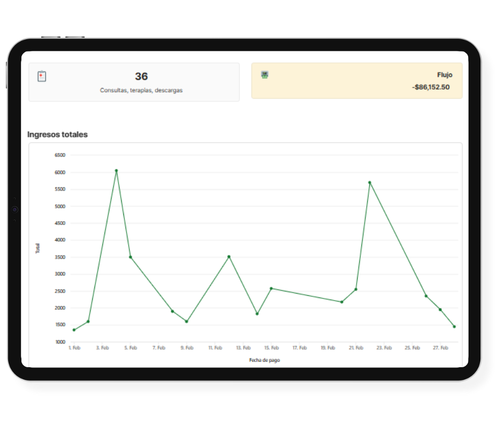Click the data point above 27. Feb
The image size is (504, 423).
tap(440, 310)
